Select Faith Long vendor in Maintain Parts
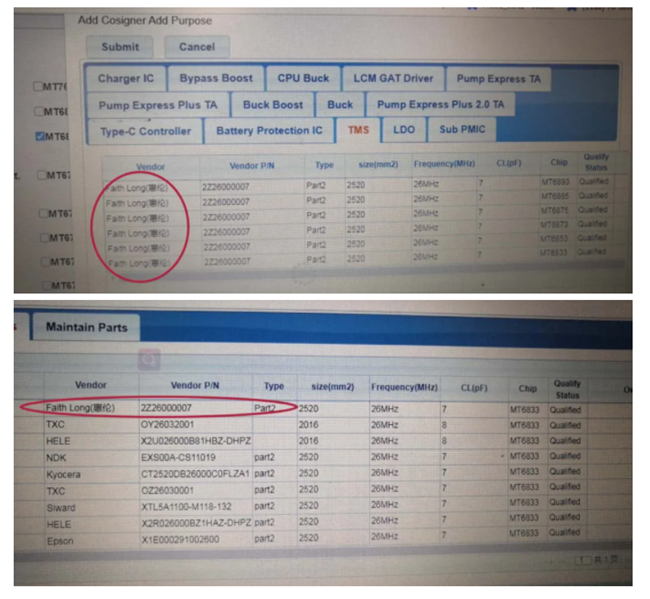Image resolution: width=650 pixels, height=599 pixels. point(80,408)
